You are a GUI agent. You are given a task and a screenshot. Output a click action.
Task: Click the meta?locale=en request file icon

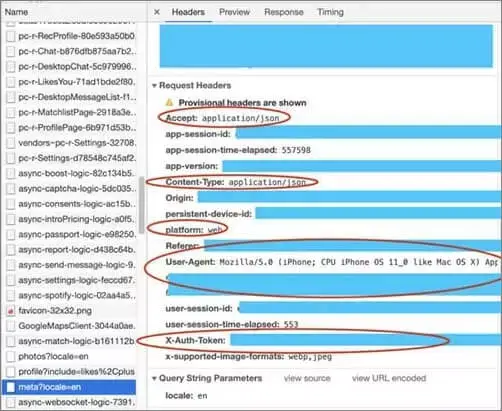[x=11, y=387]
